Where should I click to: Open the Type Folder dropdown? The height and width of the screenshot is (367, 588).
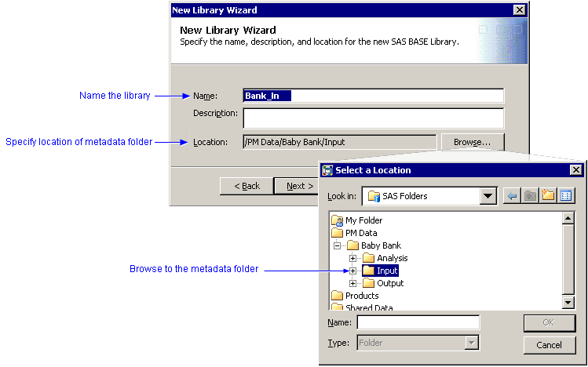(x=471, y=342)
